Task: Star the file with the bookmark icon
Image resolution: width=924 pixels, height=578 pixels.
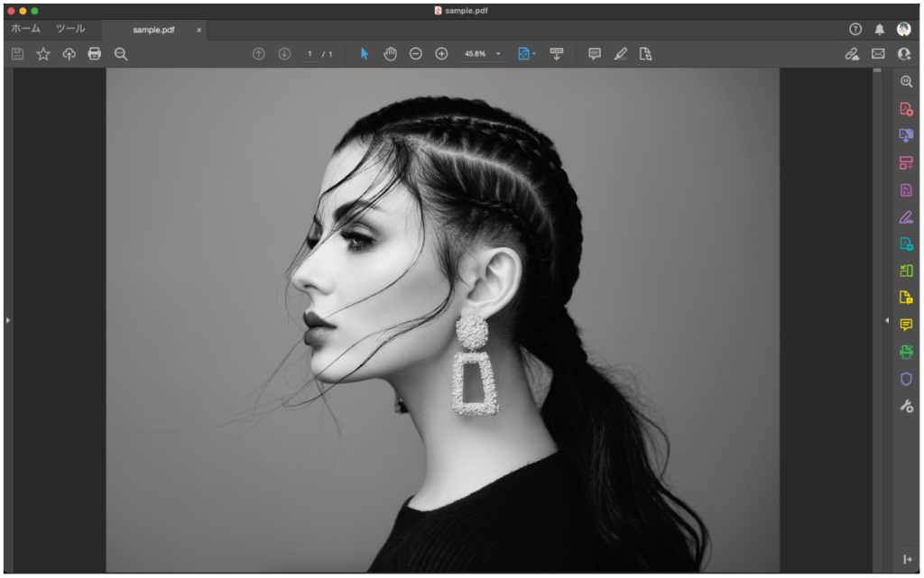Action: 43,54
